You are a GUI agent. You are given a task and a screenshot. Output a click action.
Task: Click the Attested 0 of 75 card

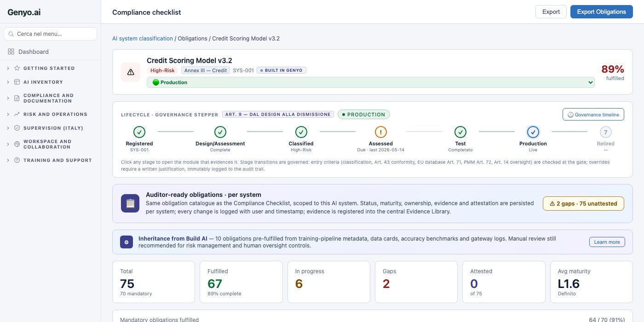tap(504, 282)
